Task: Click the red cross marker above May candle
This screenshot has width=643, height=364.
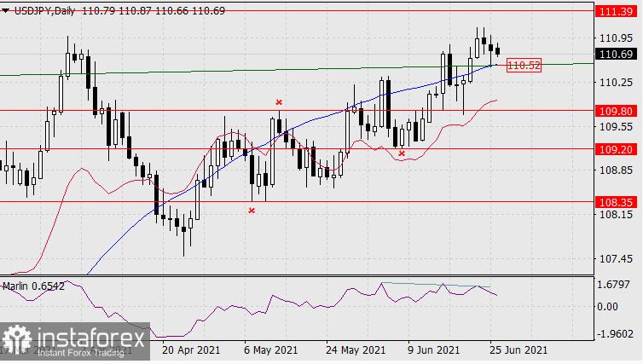Action: tap(279, 102)
